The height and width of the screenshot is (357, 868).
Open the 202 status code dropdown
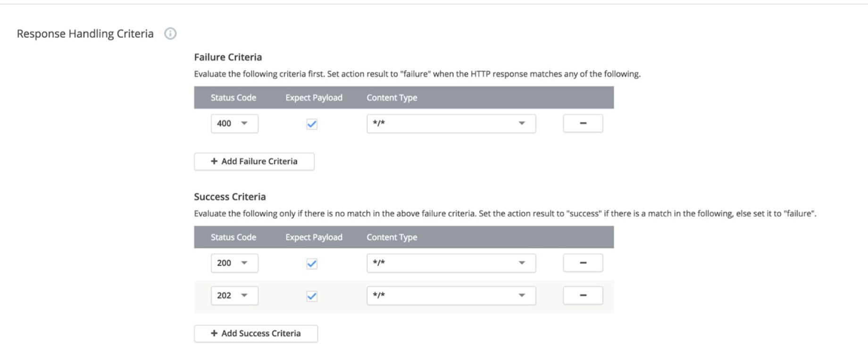point(234,296)
